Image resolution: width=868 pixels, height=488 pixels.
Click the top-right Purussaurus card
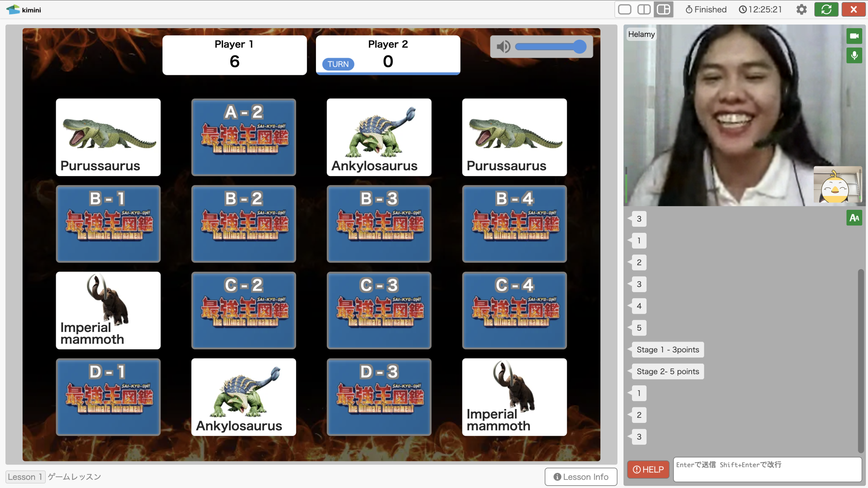click(514, 137)
